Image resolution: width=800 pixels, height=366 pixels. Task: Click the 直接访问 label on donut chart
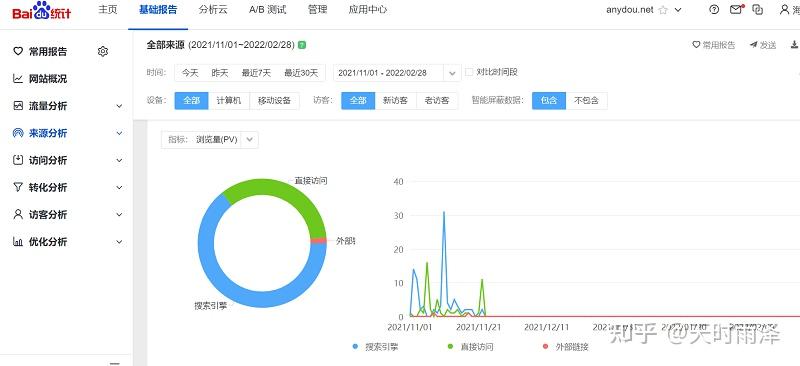311,181
